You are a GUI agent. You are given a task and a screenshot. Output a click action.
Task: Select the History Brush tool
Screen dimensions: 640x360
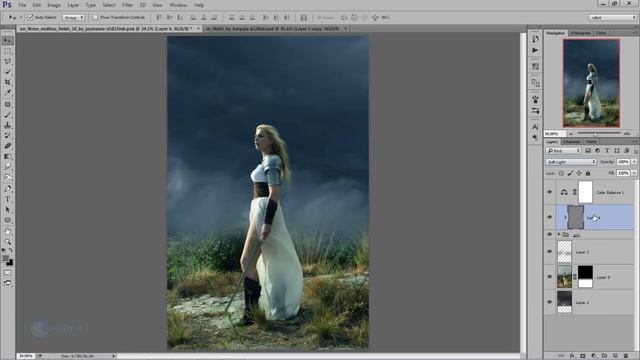pyautogui.click(x=8, y=136)
